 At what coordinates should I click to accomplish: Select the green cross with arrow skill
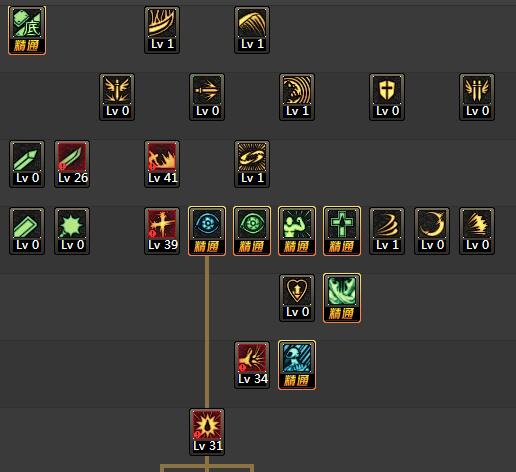click(x=342, y=231)
